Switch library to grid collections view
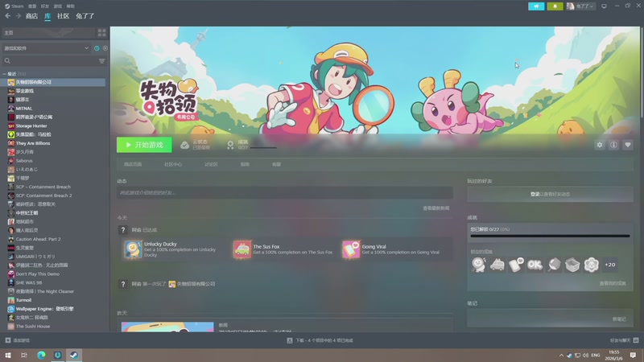644x362 pixels. point(101,32)
